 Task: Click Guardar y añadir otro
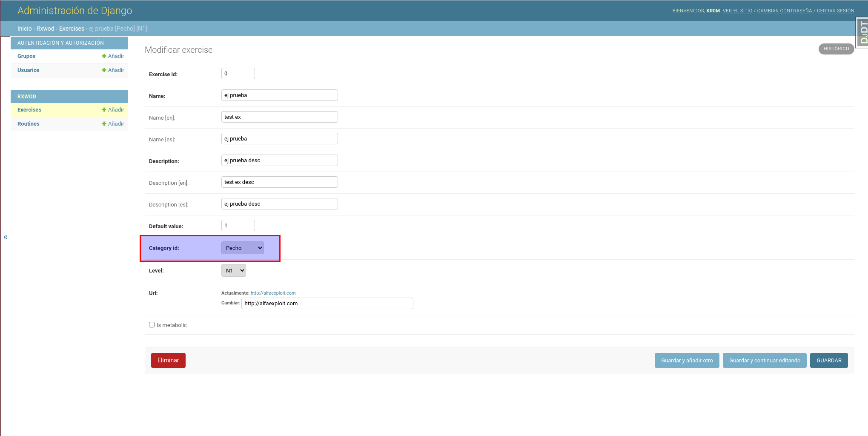pos(687,360)
